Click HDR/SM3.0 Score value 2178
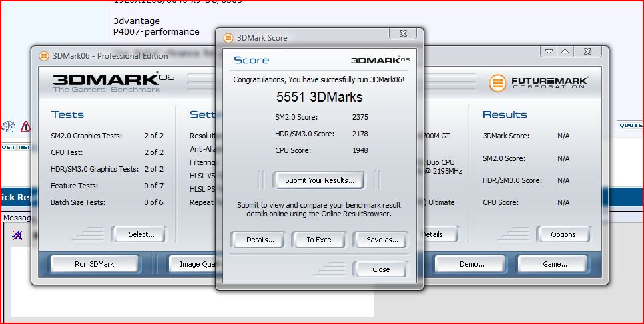 pos(360,134)
